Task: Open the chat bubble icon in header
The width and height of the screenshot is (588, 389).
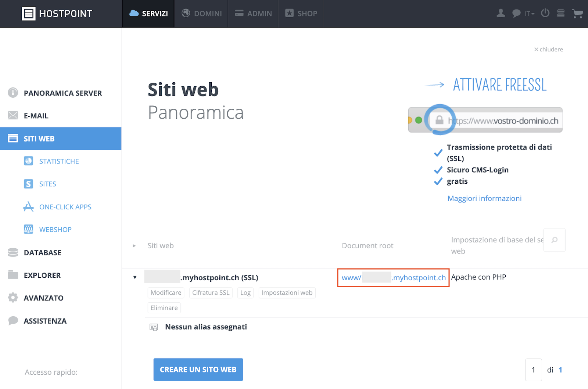Action: (516, 14)
